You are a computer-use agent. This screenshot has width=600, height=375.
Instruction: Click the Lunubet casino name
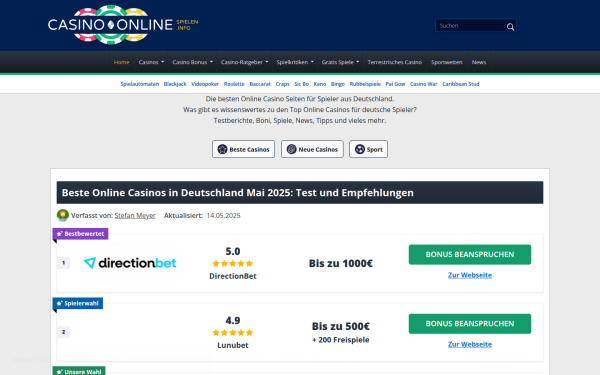point(233,345)
